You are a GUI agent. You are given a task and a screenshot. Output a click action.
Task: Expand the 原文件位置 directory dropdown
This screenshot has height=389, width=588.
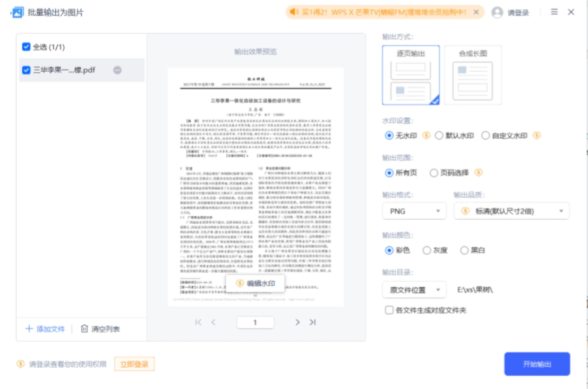click(414, 290)
